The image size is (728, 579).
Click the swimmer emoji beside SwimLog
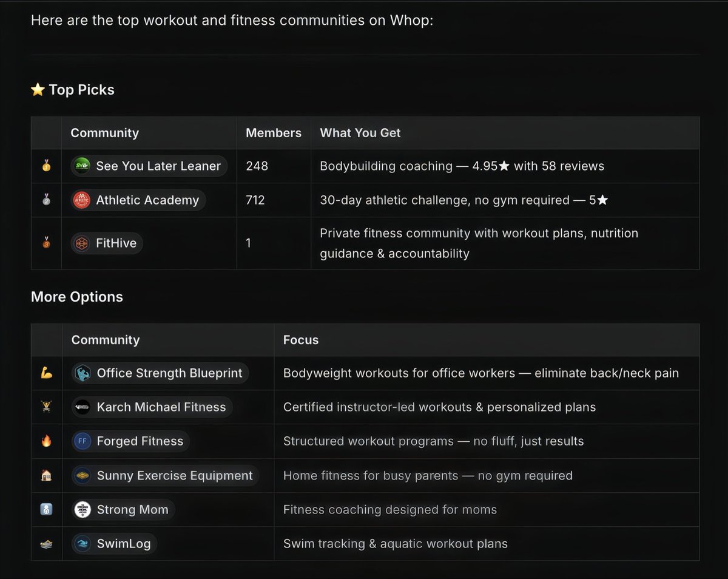click(46, 544)
